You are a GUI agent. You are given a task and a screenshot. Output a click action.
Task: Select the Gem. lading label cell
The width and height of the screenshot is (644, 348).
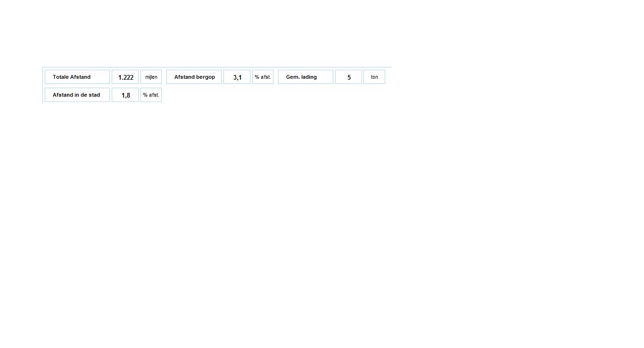tap(305, 77)
